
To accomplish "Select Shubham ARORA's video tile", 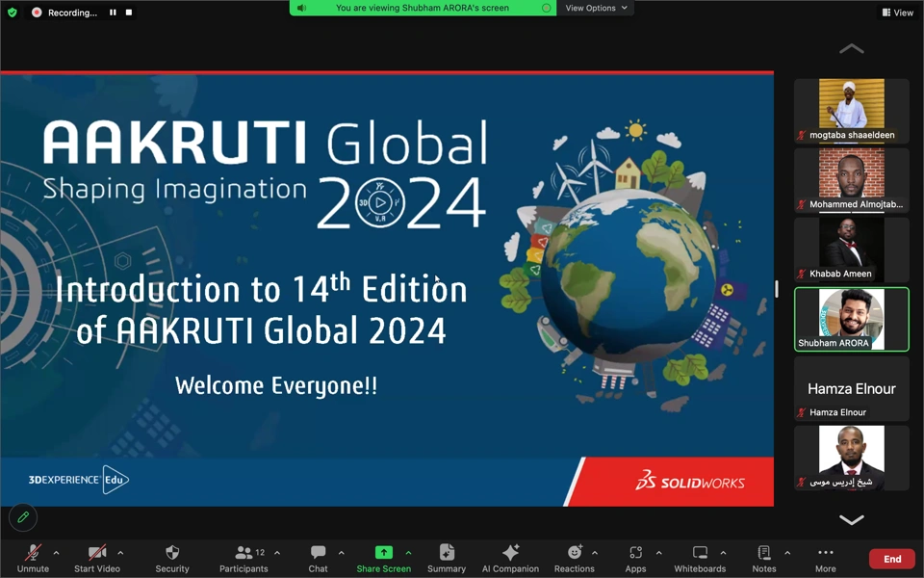I will (x=852, y=319).
